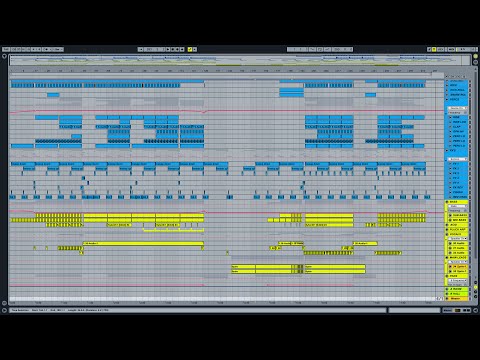Mute the FX 2 track via its activator
This screenshot has height=360, width=480.
pyautogui.click(x=470, y=168)
